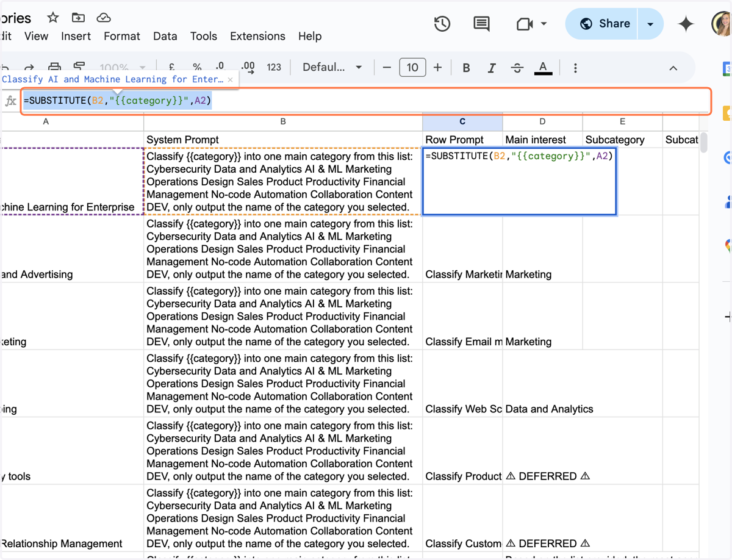Click the Data and Analytics cell
This screenshot has height=560, width=732.
pyautogui.click(x=543, y=384)
